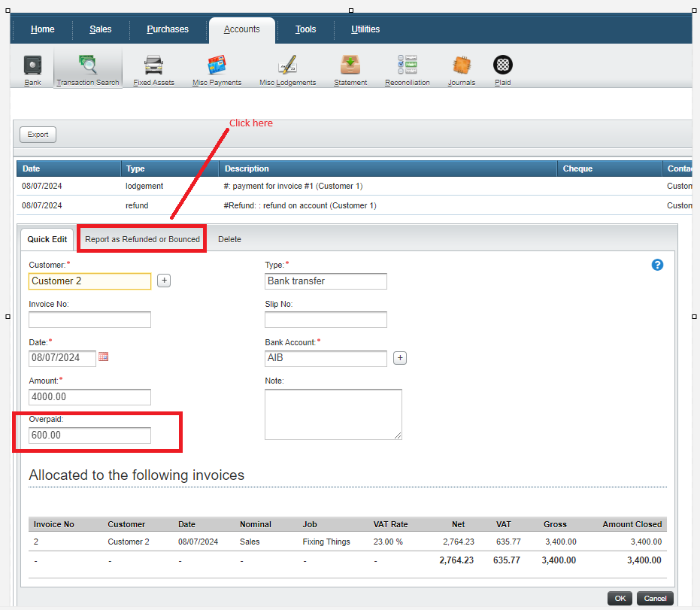700x610 pixels.
Task: Click the blue help question mark icon
Action: pos(657,265)
